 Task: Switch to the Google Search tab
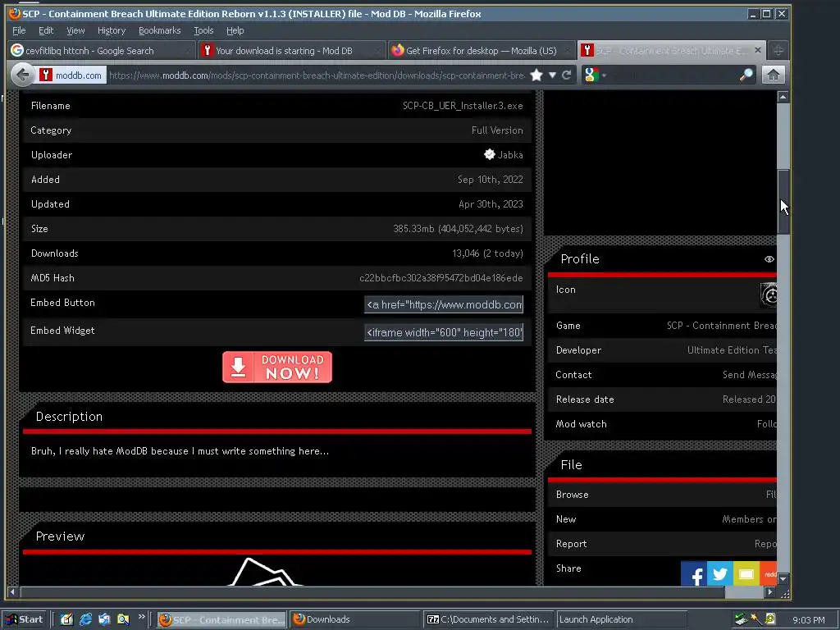pos(102,50)
